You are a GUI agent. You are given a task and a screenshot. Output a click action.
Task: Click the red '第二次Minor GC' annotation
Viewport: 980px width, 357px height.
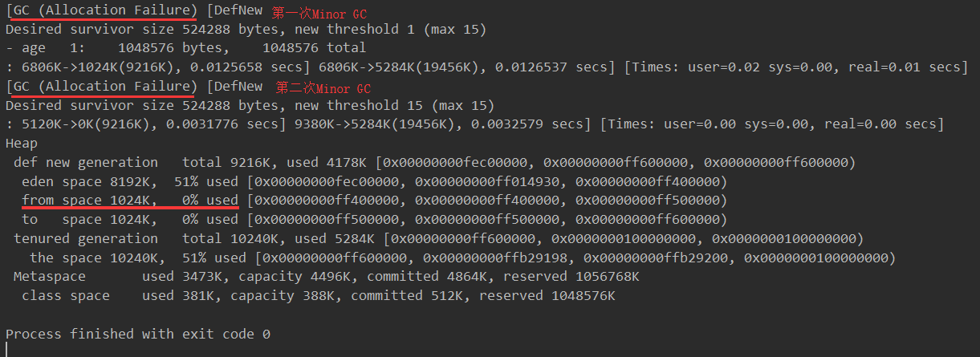(x=323, y=87)
